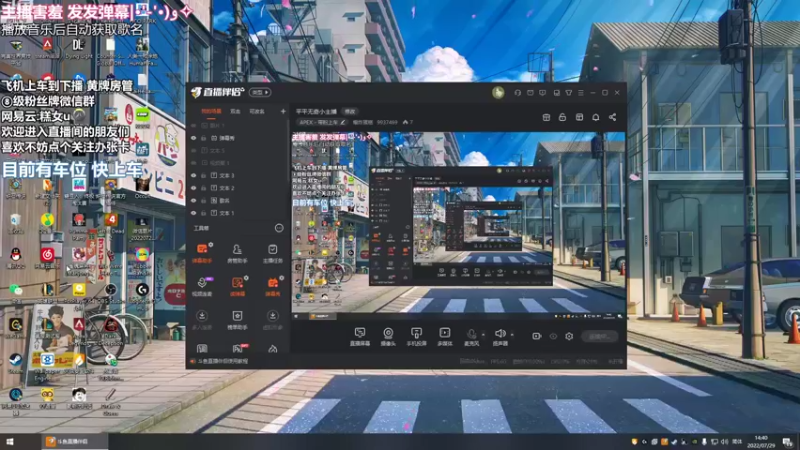This screenshot has height=450, width=800.
Task: Click the unlock padlock icon above preview
Action: (562, 117)
